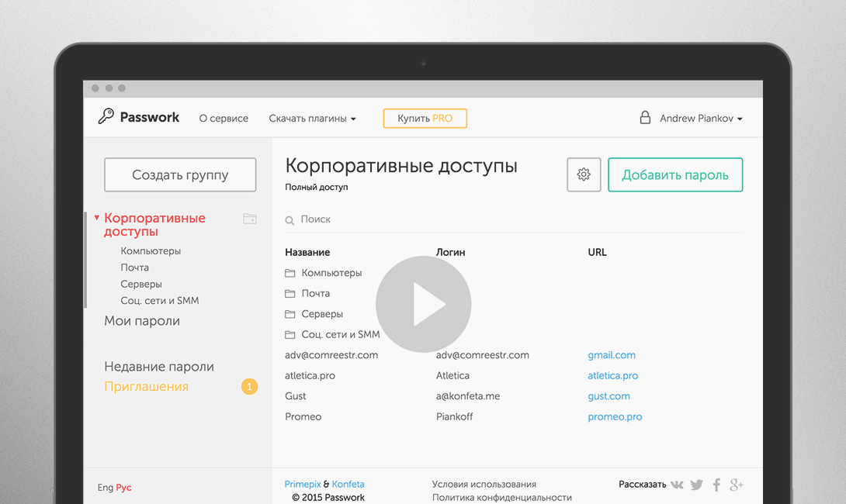This screenshot has height=504, width=846.
Task: Open Приглашения in the sidebar
Action: click(x=146, y=386)
